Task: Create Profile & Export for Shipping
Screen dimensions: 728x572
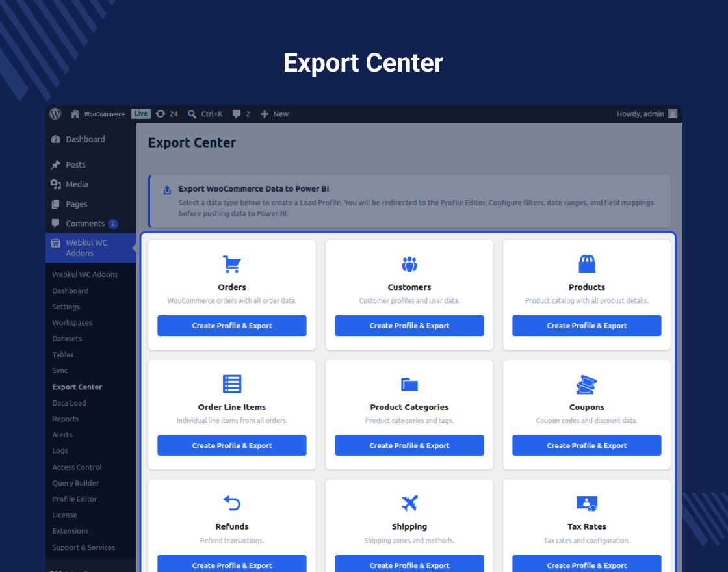Action: 409,564
